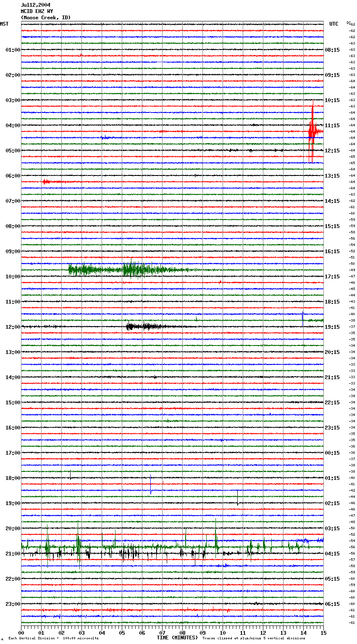The width and height of the screenshot is (357, 644).
Task: Click the 06:15 UTC time label
Action: point(332,604)
